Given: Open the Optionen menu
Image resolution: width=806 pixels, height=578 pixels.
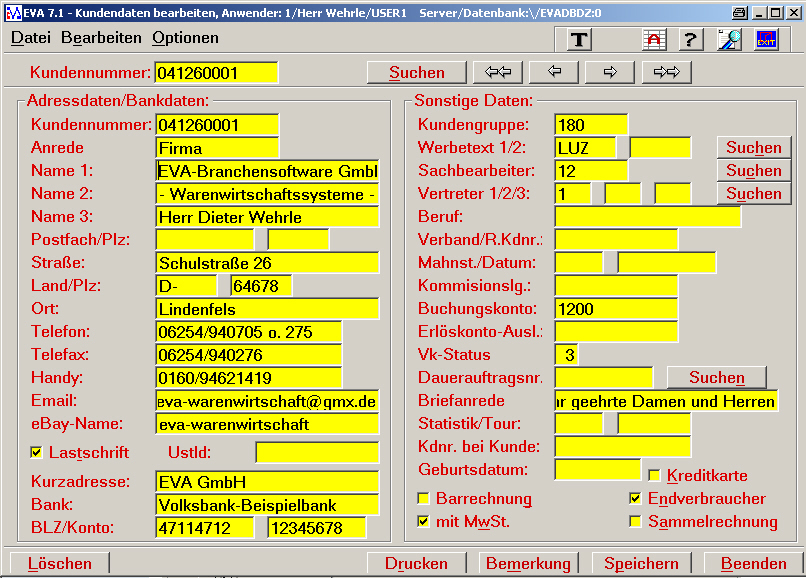Looking at the screenshot, I should pyautogui.click(x=185, y=38).
